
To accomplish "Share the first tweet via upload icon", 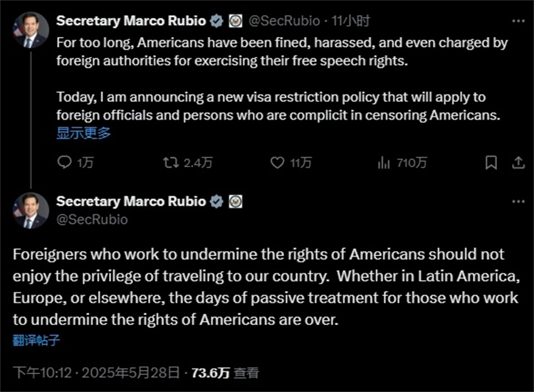I will pos(518,163).
